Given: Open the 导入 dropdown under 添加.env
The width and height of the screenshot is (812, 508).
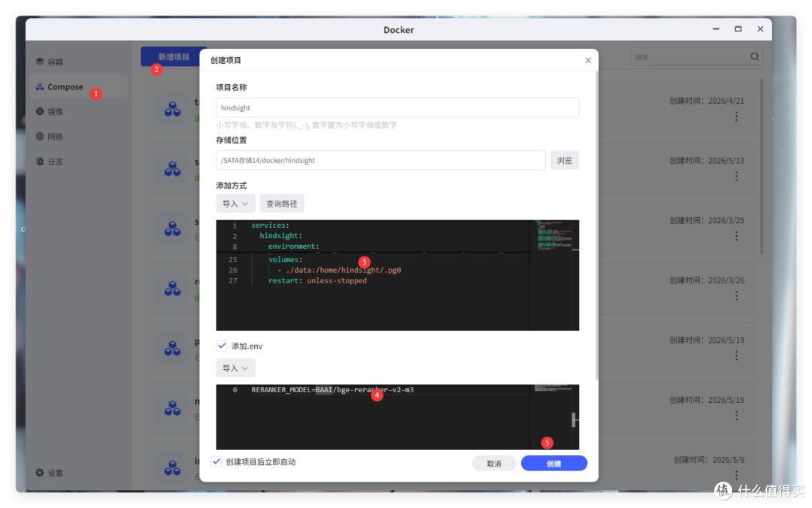Looking at the screenshot, I should coord(235,368).
